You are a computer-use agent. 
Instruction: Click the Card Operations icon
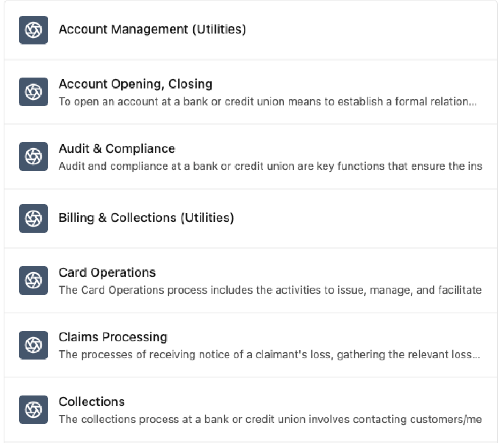point(33,280)
